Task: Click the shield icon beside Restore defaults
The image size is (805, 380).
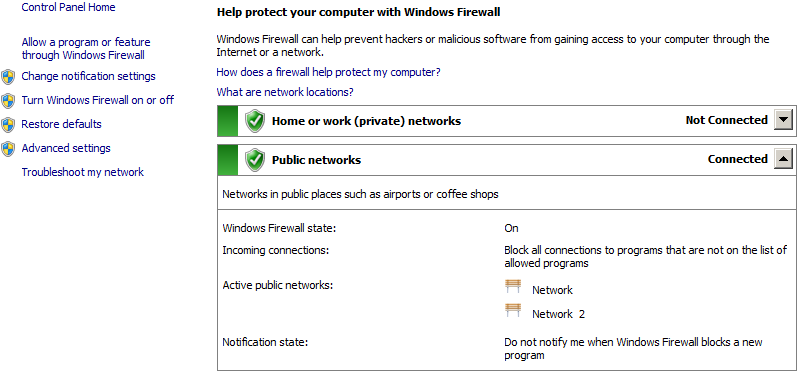Action: pyautogui.click(x=8, y=125)
